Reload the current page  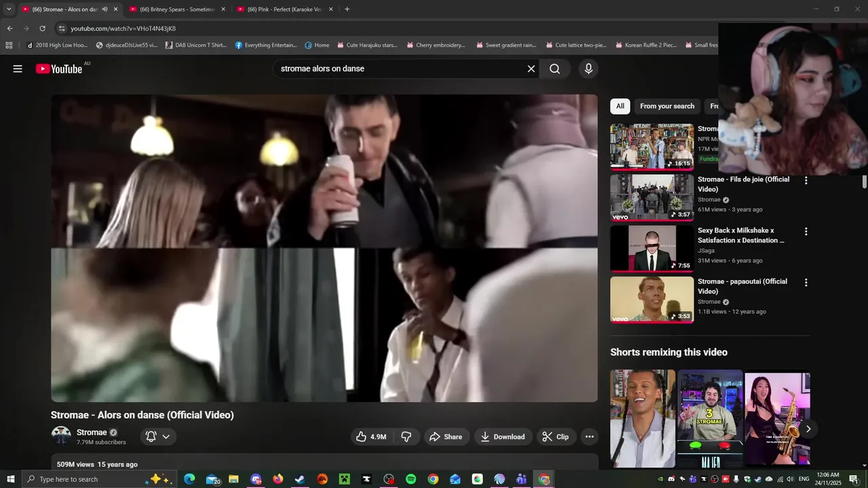coord(42,28)
